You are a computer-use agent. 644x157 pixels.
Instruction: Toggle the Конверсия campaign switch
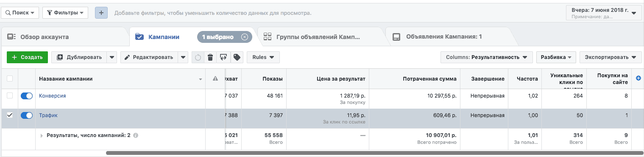coord(27,96)
